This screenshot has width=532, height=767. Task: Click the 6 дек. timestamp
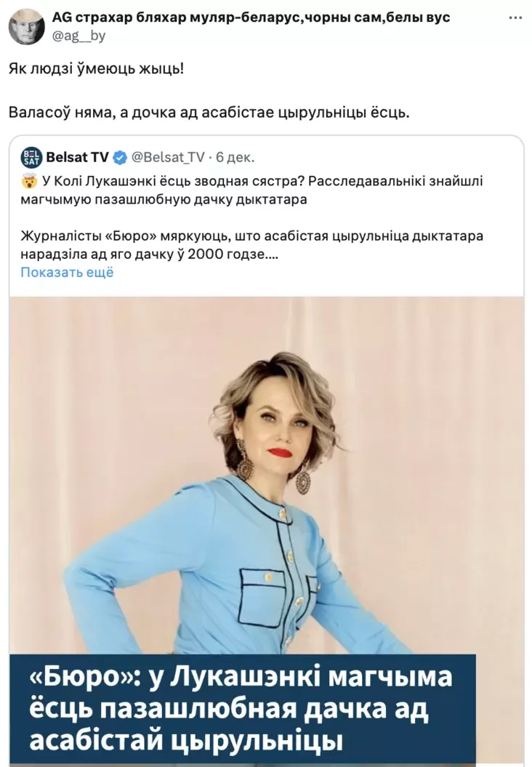pos(235,158)
